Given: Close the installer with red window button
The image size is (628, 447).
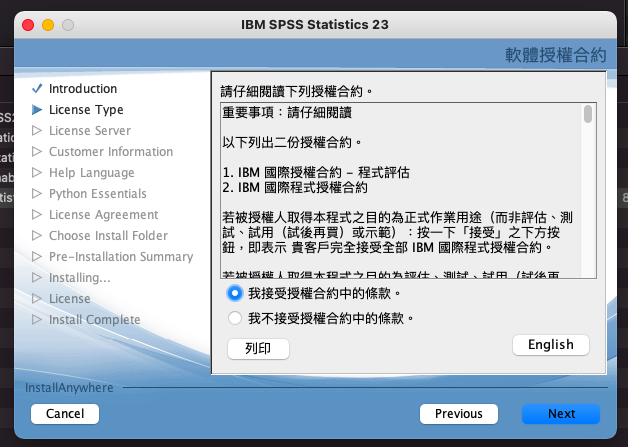Looking at the screenshot, I should click(28, 25).
